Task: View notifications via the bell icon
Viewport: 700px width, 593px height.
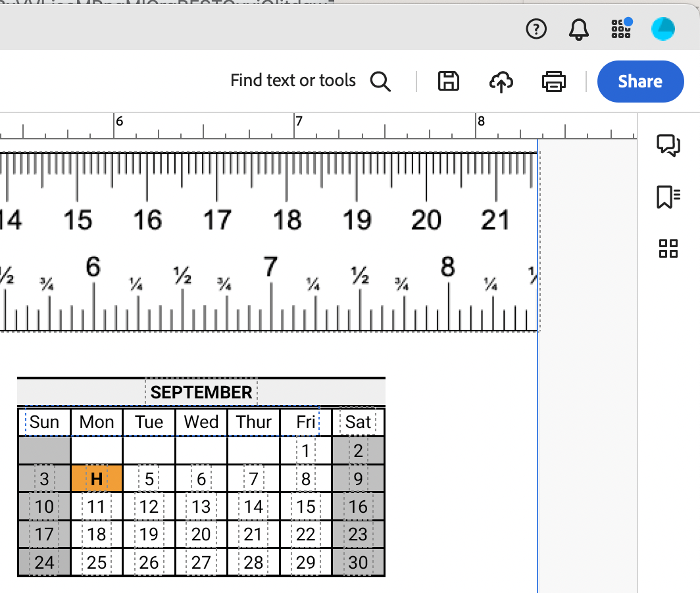Action: 578,28
